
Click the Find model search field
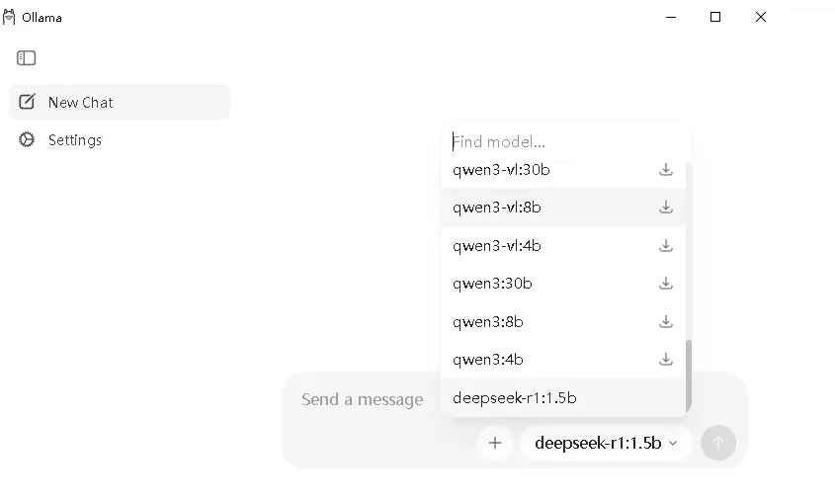click(563, 142)
